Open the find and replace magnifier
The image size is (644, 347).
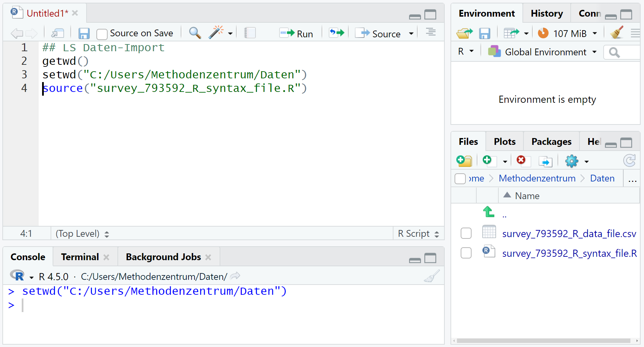(x=195, y=33)
